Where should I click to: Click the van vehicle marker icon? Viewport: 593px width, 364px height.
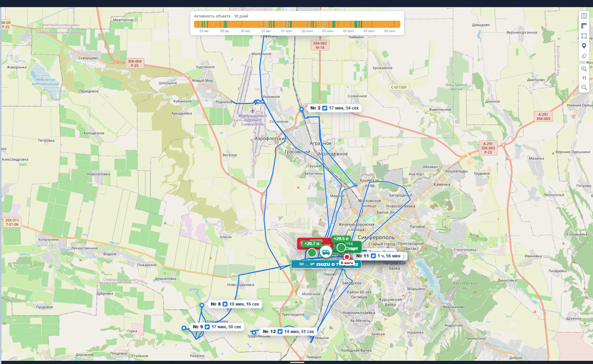pyautogui.click(x=326, y=252)
